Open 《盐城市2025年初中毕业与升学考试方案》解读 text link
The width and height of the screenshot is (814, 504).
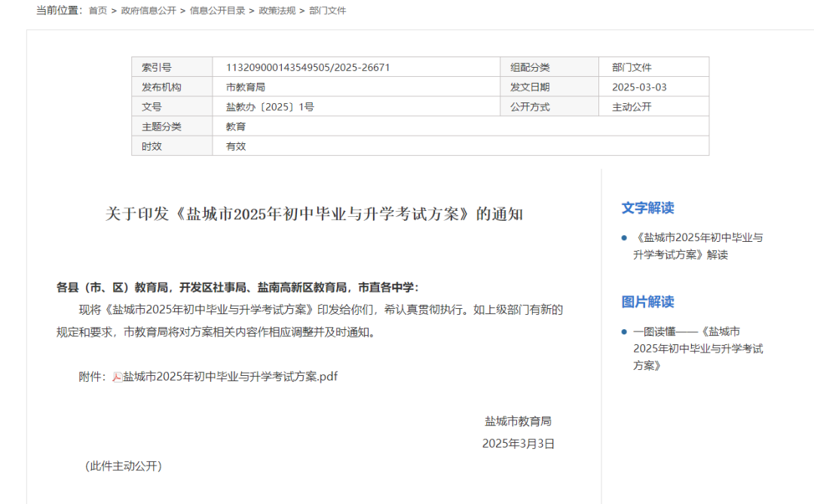698,246
